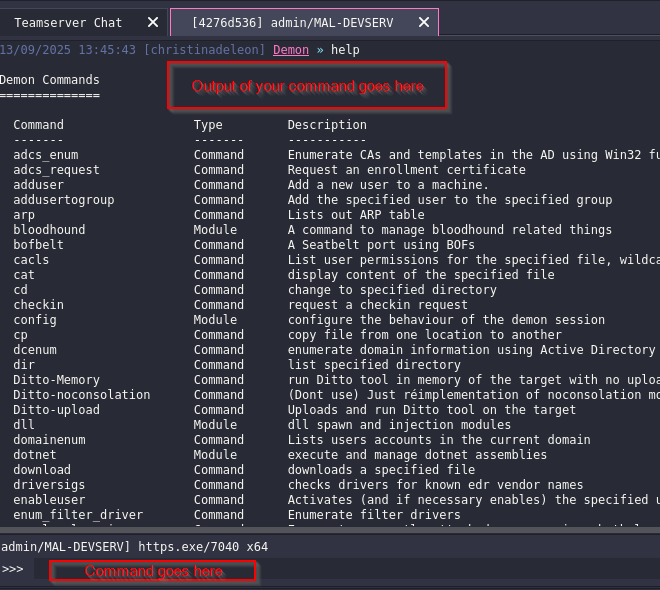Click 'A Seatbelt port using BOFs' description
This screenshot has height=590, width=660.
381,245
